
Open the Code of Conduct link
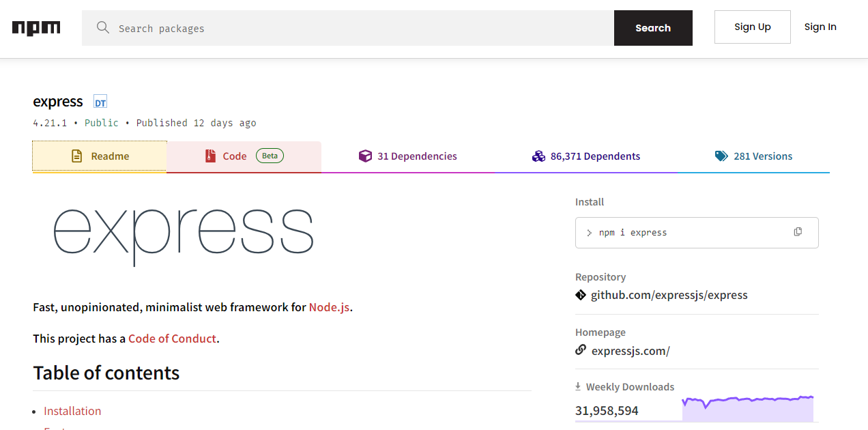point(172,339)
